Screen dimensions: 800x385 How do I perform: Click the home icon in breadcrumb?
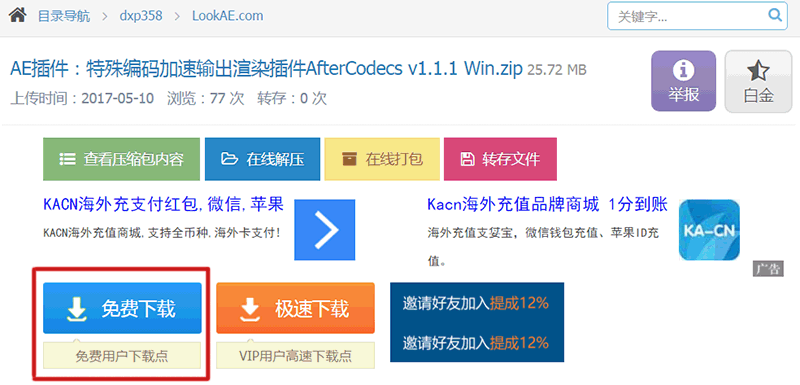coord(17,15)
